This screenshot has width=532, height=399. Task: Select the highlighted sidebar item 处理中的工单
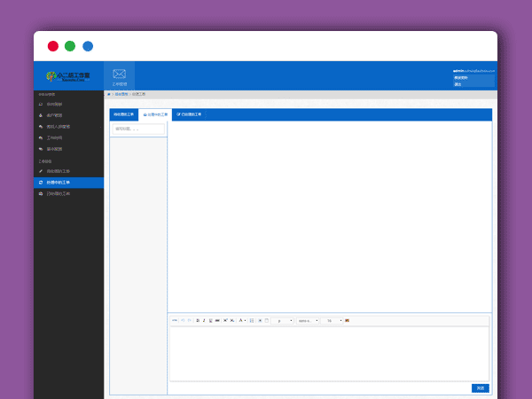pos(69,182)
